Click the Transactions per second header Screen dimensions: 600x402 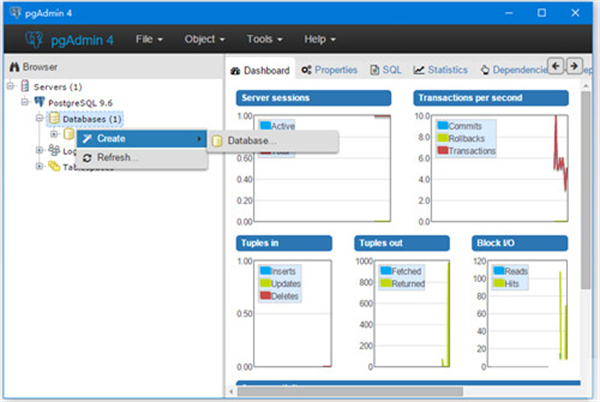tap(491, 98)
